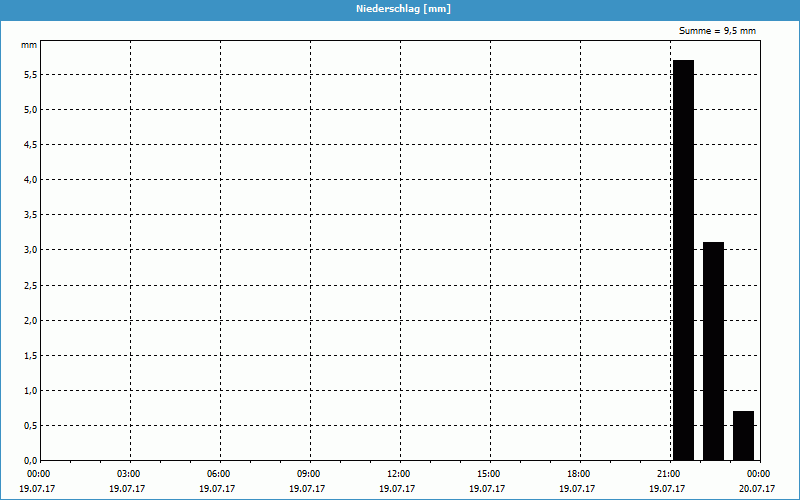
Task: Click the 18:00 time axis label
Action: pyautogui.click(x=578, y=474)
